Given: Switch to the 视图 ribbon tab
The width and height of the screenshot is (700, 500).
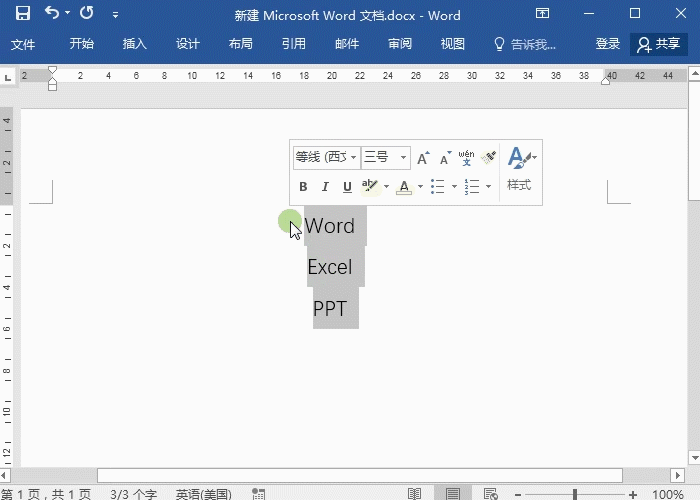Looking at the screenshot, I should coord(453,44).
